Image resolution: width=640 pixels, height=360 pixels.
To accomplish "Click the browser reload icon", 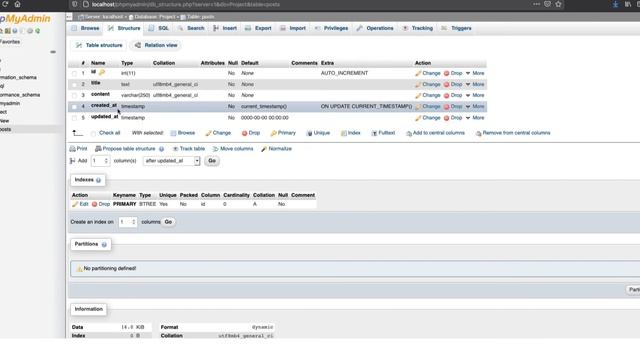I will point(5,4).
